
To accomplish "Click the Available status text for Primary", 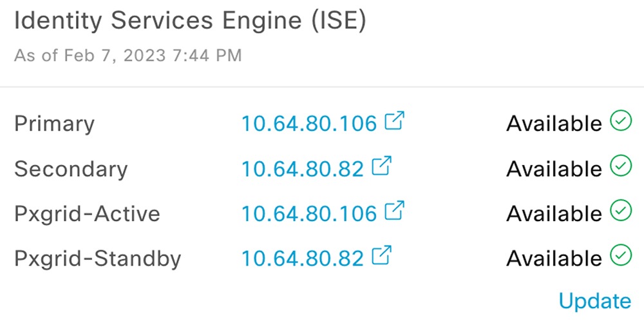I will pyautogui.click(x=554, y=123).
